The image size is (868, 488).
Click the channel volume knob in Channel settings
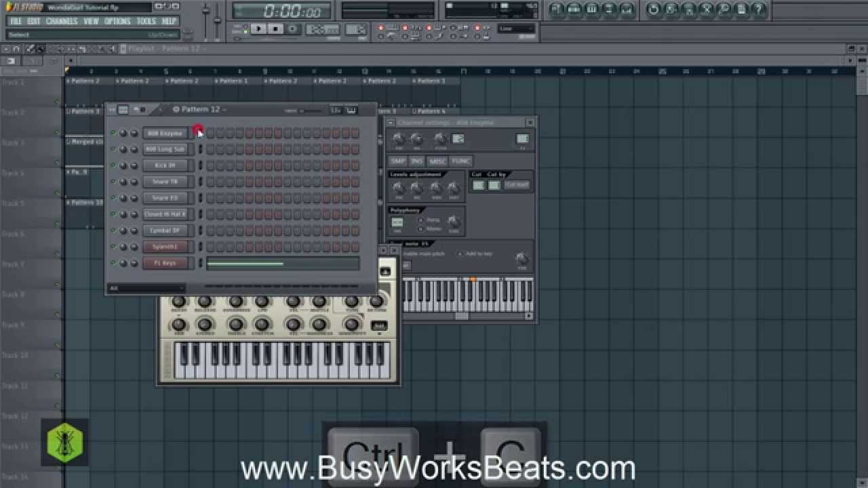[416, 139]
